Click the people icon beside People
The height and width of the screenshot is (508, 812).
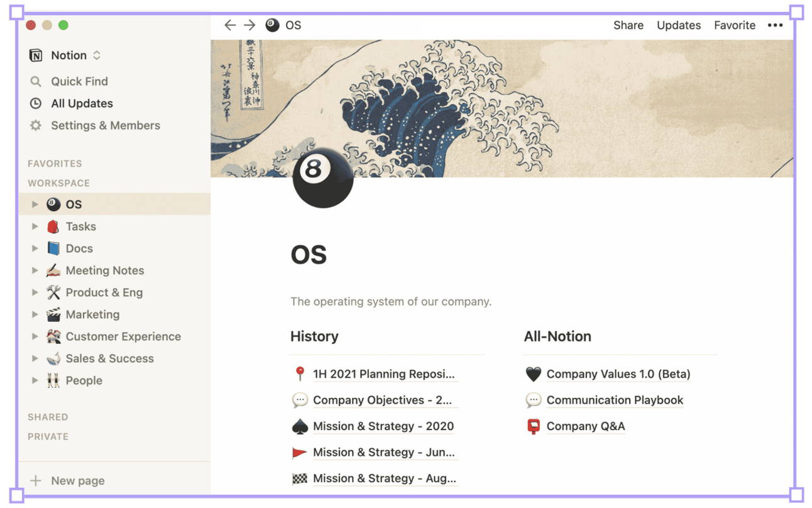point(53,380)
